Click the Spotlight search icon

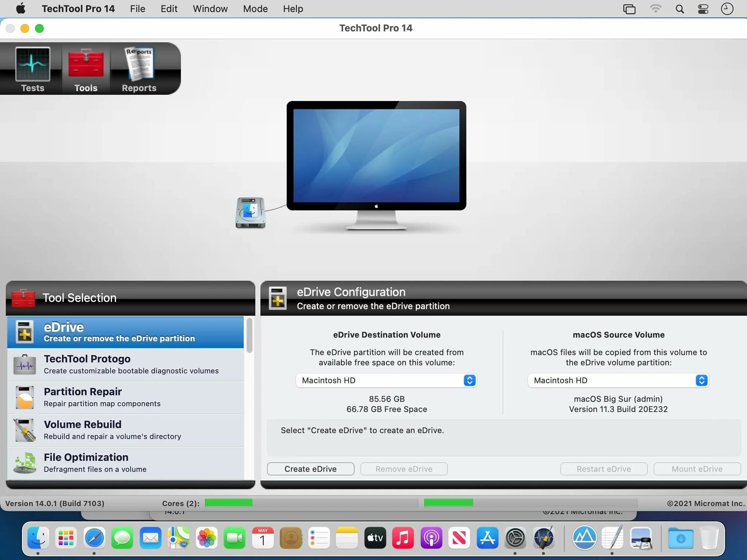(680, 9)
